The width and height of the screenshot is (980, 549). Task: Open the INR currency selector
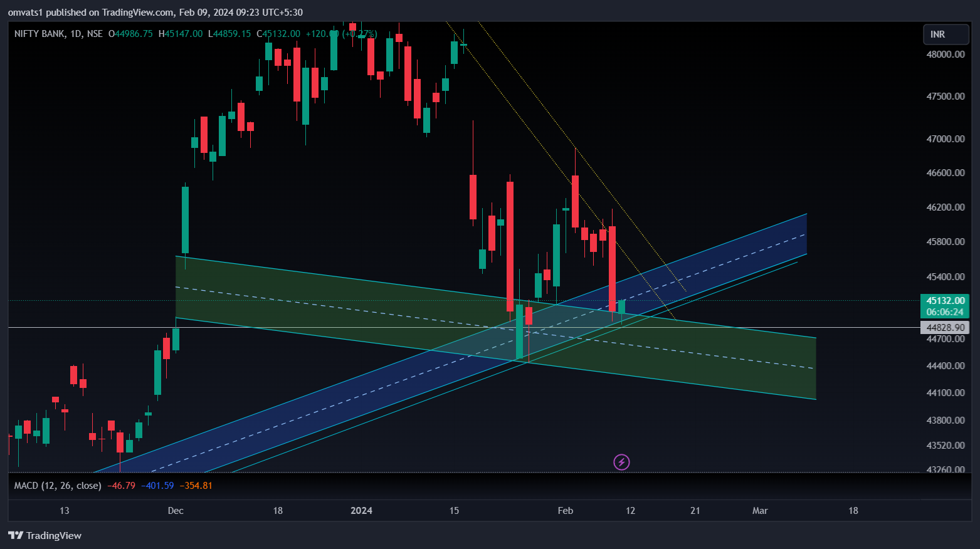946,34
